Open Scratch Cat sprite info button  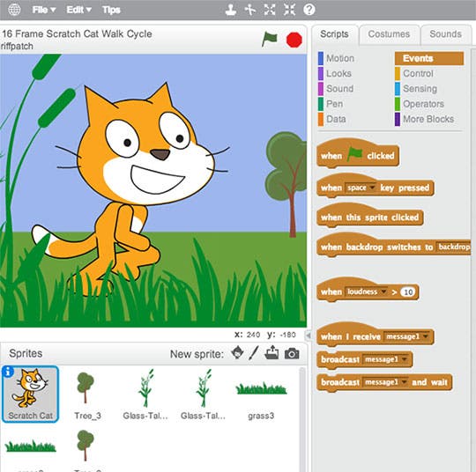pos(8,372)
